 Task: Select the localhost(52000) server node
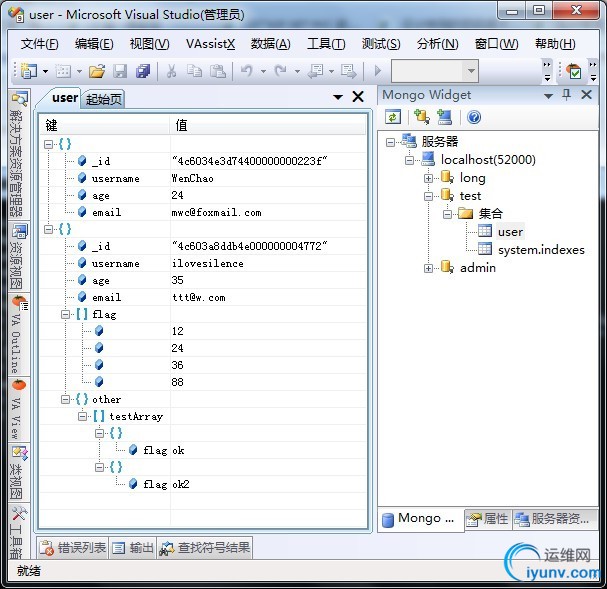coord(488,160)
